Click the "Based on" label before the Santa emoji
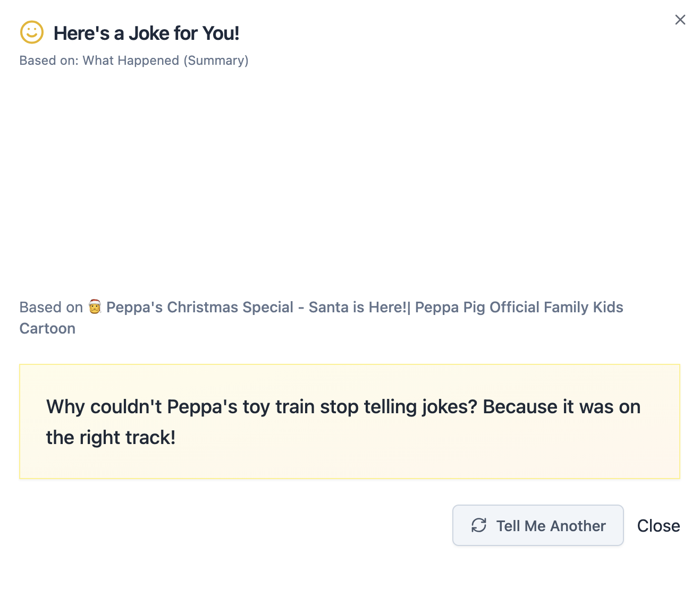Viewport: 700px width, 597px height. 51,307
